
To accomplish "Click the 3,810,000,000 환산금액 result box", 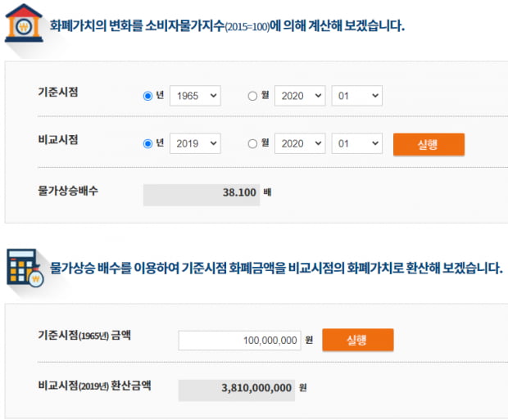I will click(237, 391).
